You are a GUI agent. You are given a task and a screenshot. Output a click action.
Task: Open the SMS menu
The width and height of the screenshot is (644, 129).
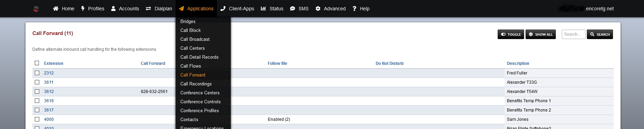tap(299, 9)
